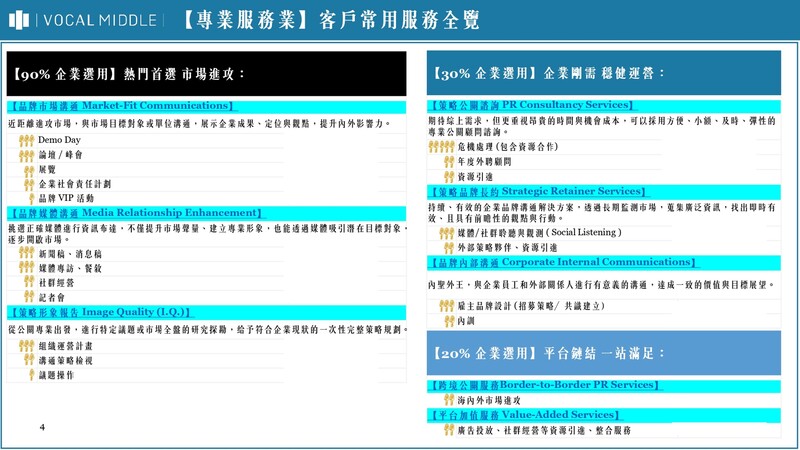Click the icon beside 企業社會責任計劃
This screenshot has width=800, height=450.
[x=29, y=184]
